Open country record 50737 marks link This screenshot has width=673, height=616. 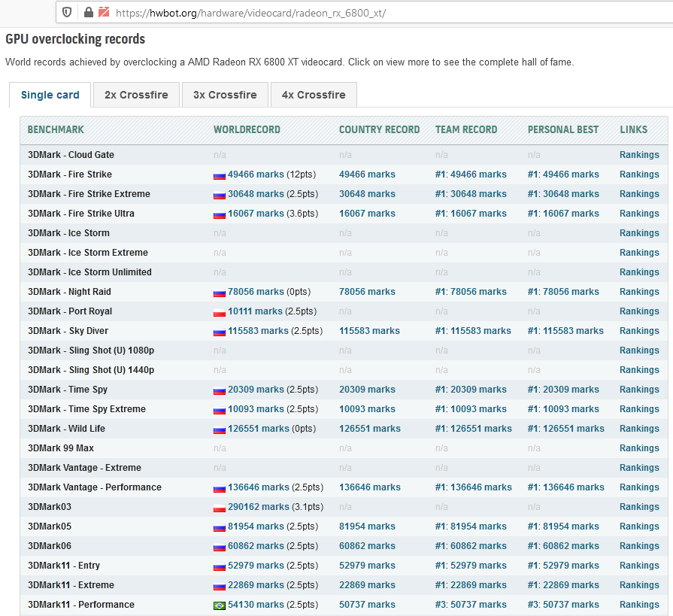coord(367,605)
